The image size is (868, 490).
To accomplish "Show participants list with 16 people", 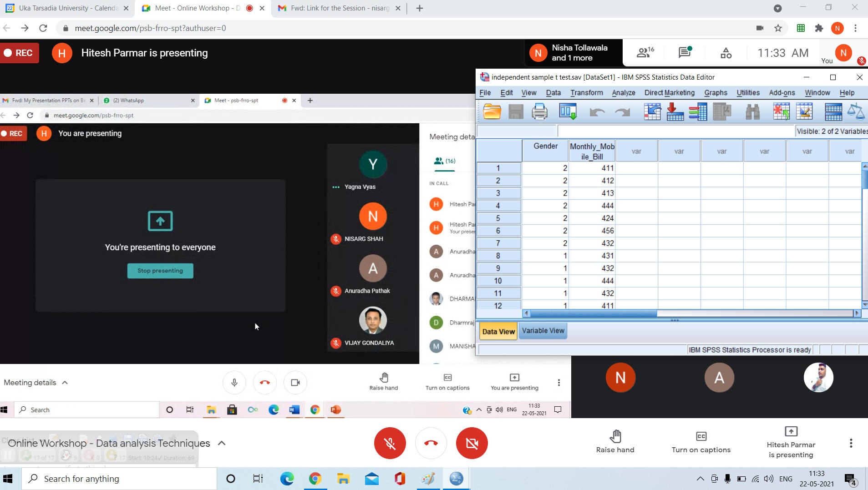I will tap(645, 53).
